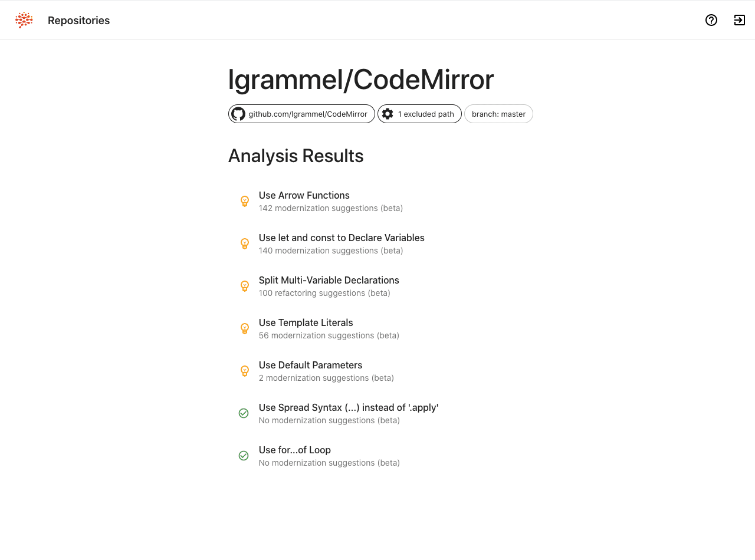This screenshot has height=560, width=755.
Task: Click the 1 excluded path chip
Action: (426, 114)
